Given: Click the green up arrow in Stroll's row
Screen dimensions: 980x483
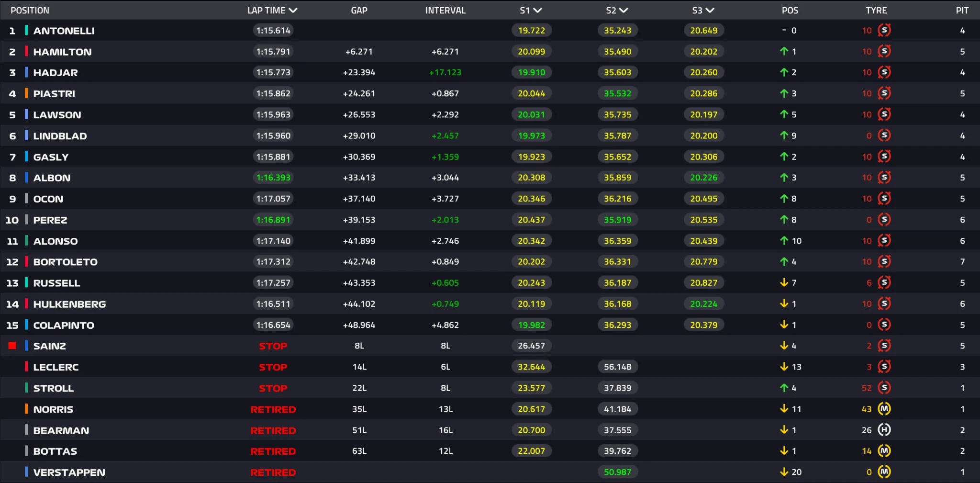Looking at the screenshot, I should (x=784, y=388).
